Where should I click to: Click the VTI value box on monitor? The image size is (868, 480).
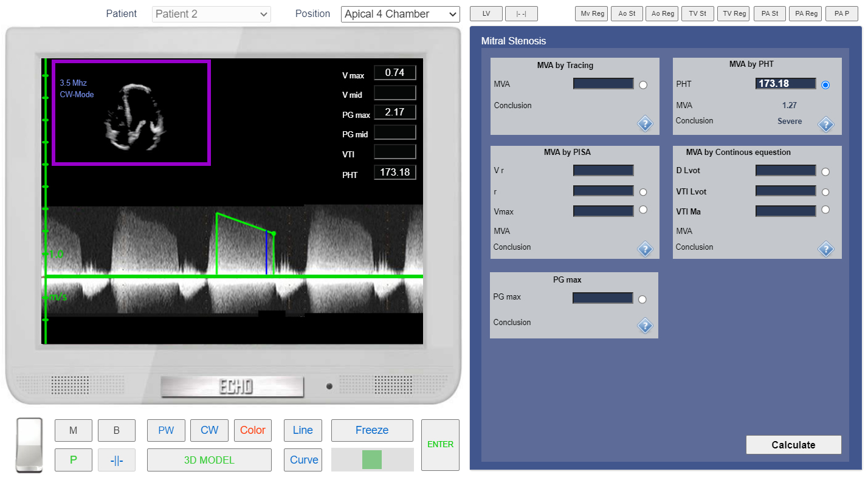[x=395, y=152]
